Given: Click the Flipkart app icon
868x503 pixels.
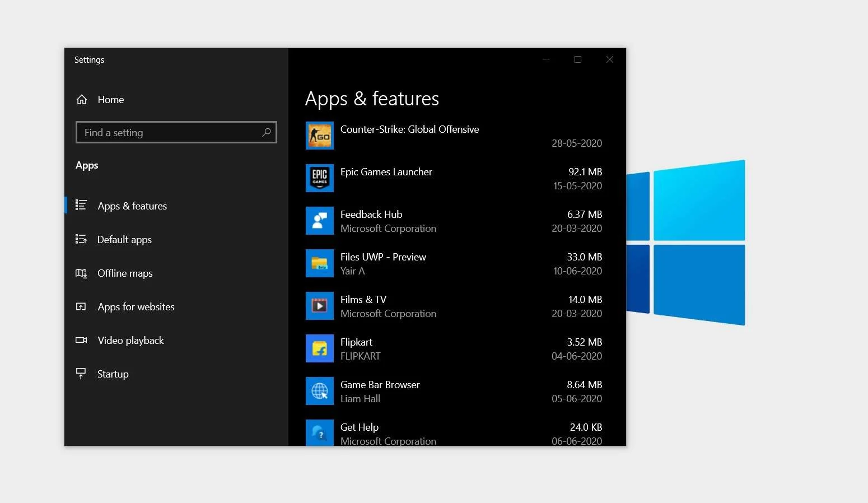Looking at the screenshot, I should click(x=319, y=348).
